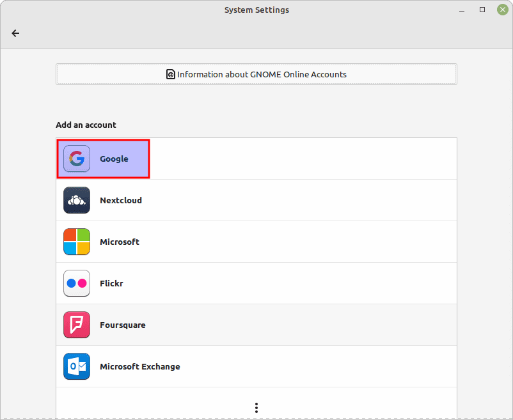Screen dimensions: 513x420
Task: Select the Google account label
Action: (x=114, y=159)
